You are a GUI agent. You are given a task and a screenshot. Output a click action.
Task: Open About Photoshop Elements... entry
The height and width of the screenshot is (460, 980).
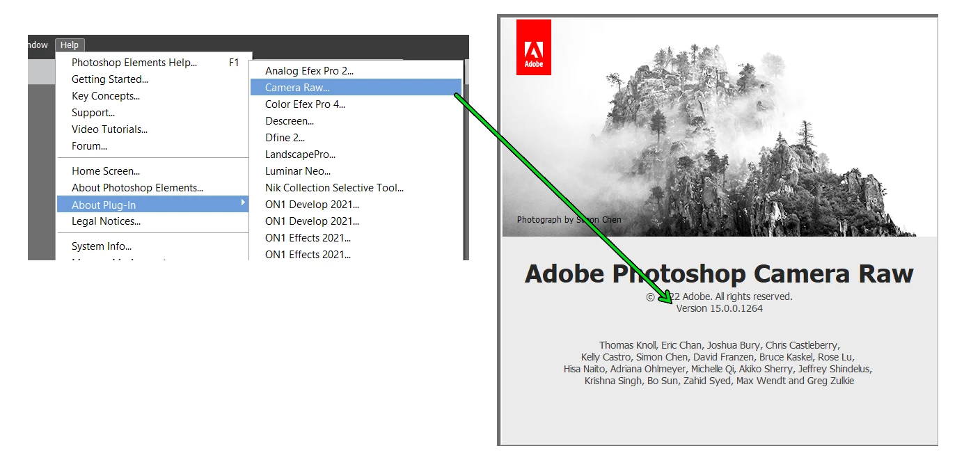click(x=137, y=188)
